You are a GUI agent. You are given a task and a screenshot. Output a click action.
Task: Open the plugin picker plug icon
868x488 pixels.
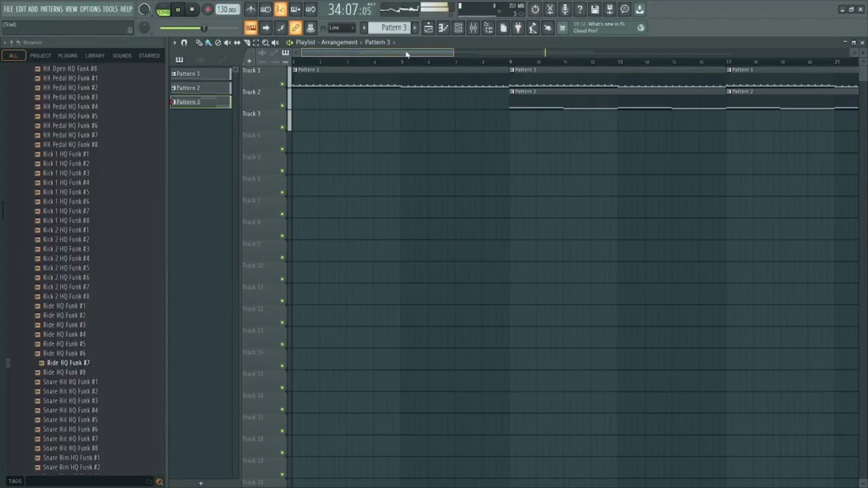tap(518, 28)
